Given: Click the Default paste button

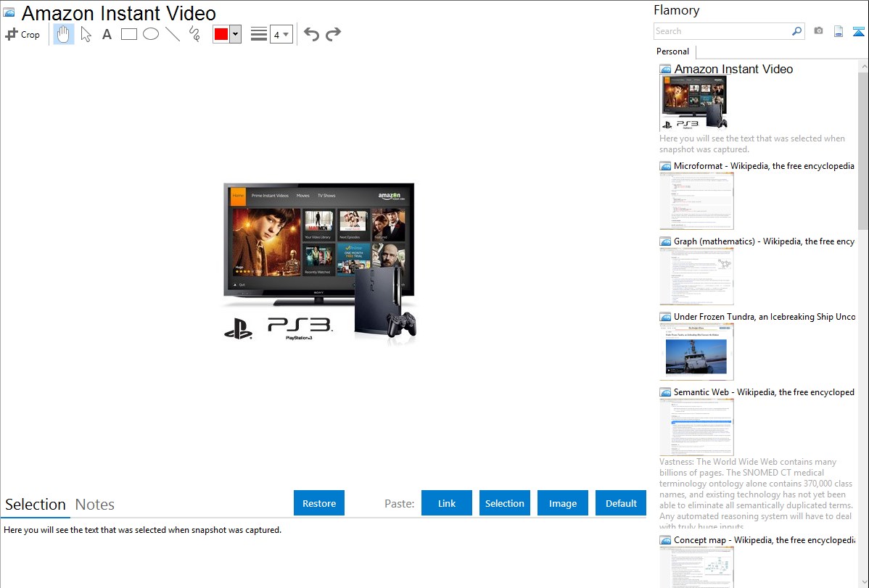Looking at the screenshot, I should [x=621, y=503].
